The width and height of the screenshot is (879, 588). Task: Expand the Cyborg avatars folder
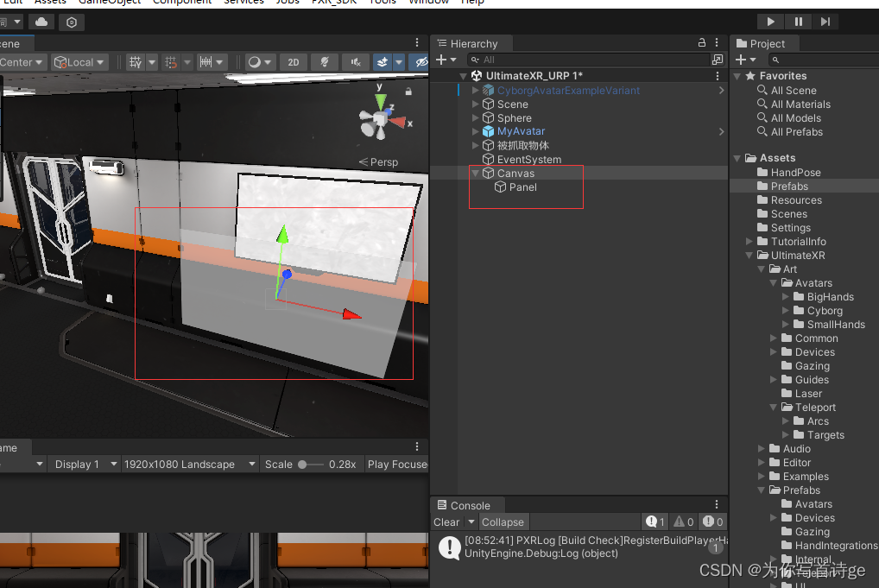[786, 311]
